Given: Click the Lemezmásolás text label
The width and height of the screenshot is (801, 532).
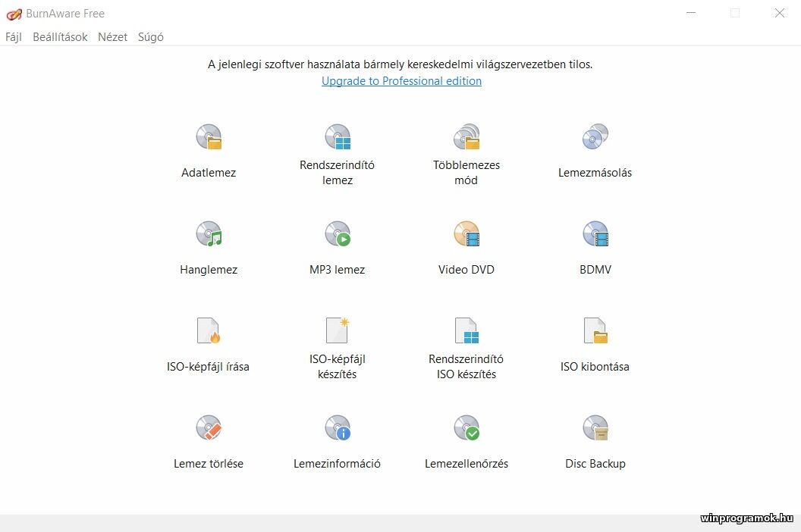Looking at the screenshot, I should pos(595,173).
